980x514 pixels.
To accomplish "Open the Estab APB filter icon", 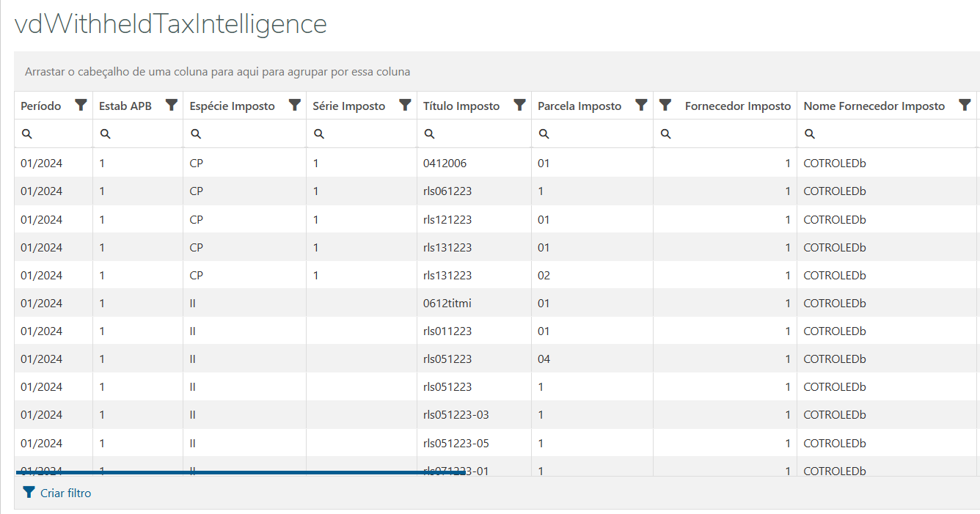I will [x=172, y=106].
